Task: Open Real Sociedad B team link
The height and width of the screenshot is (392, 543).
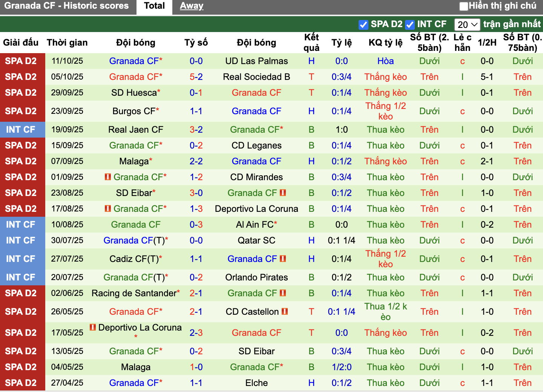Action: tap(256, 77)
